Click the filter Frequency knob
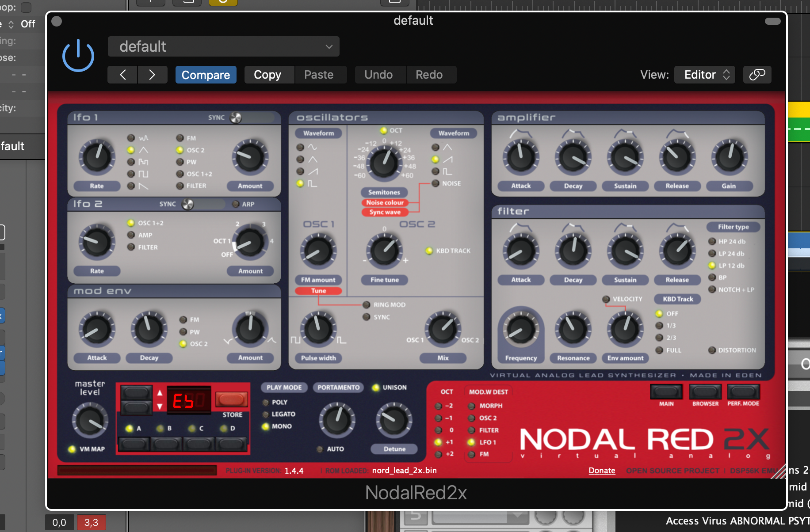Screen dimensions: 810x532 tap(521, 329)
